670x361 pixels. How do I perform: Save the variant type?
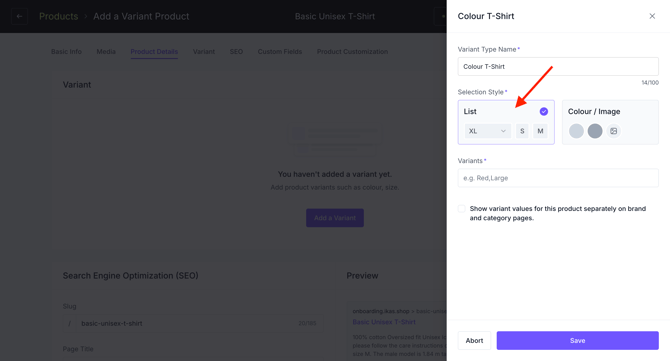[577, 340]
